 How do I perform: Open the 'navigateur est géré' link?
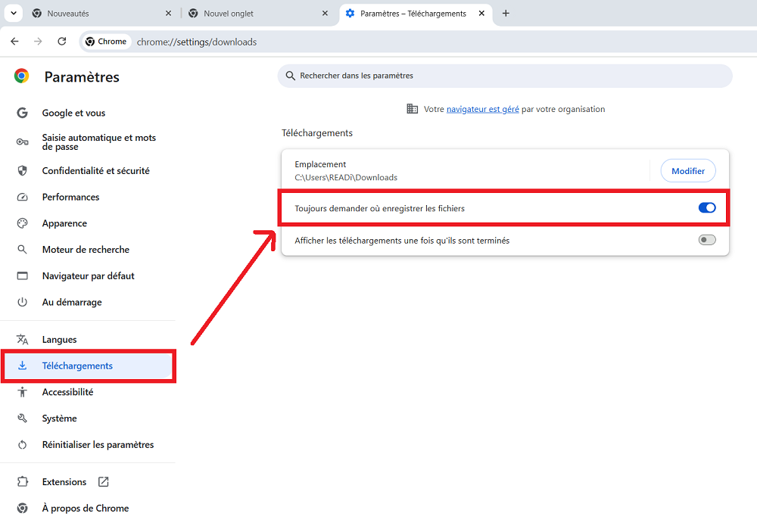click(x=482, y=109)
